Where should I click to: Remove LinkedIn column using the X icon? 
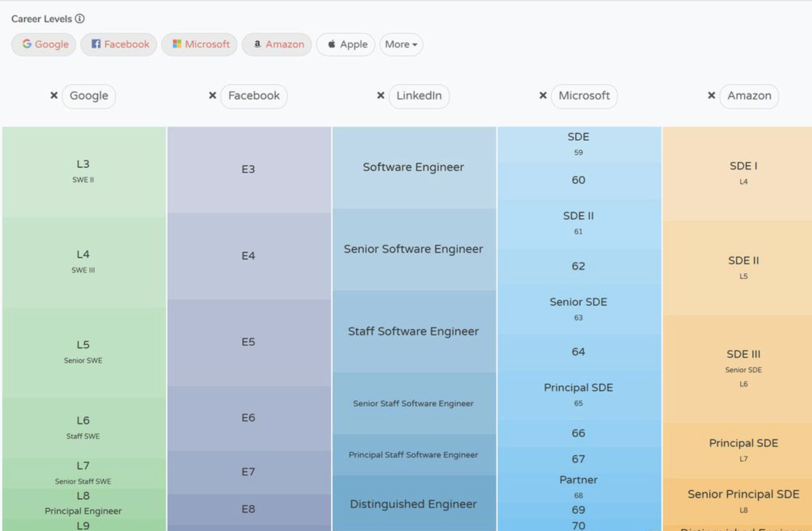point(381,95)
